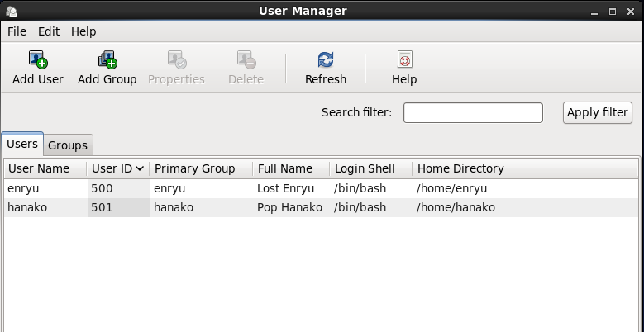Open the Help menu
The width and height of the screenshot is (644, 332).
[83, 31]
